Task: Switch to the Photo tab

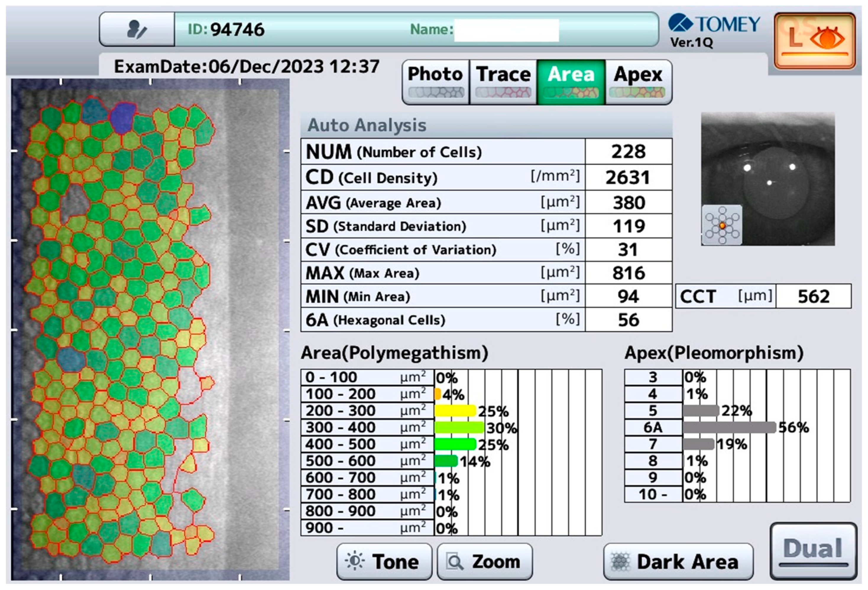Action: coord(435,82)
